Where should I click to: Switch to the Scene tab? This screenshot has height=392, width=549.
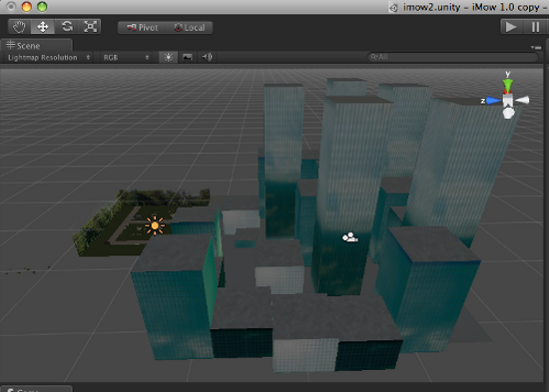click(x=37, y=46)
